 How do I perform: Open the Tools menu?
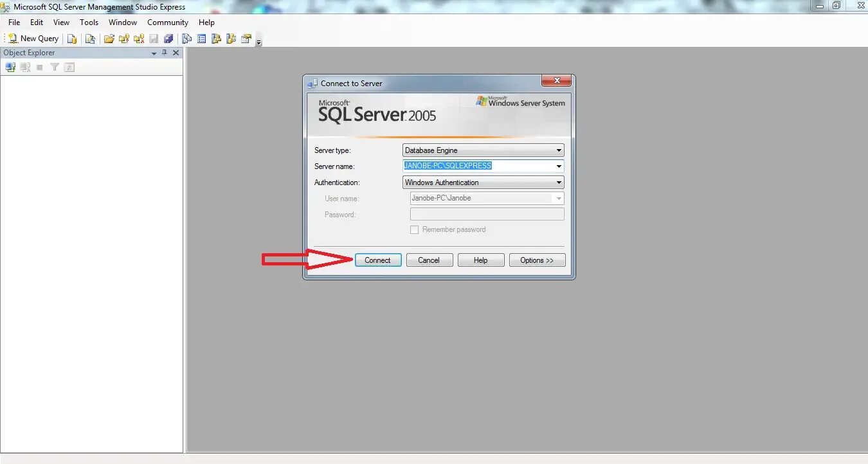tap(89, 22)
